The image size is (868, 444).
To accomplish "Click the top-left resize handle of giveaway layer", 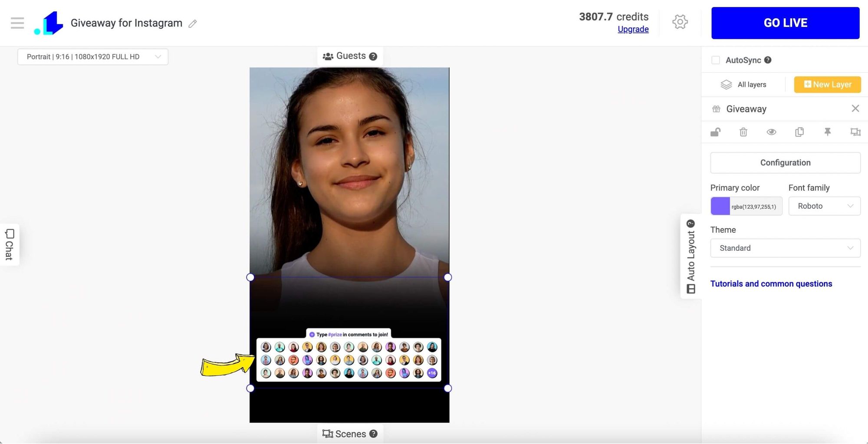I will pos(250,277).
